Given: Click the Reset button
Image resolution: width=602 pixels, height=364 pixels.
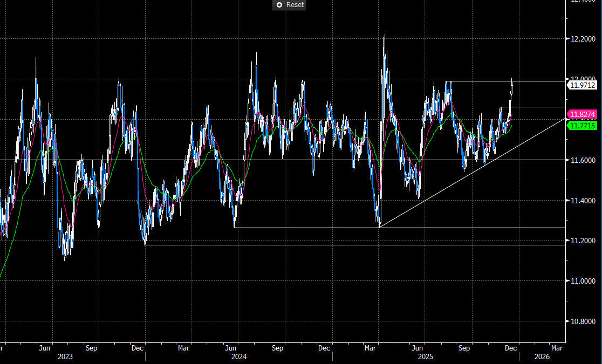Looking at the screenshot, I should pyautogui.click(x=295, y=5).
